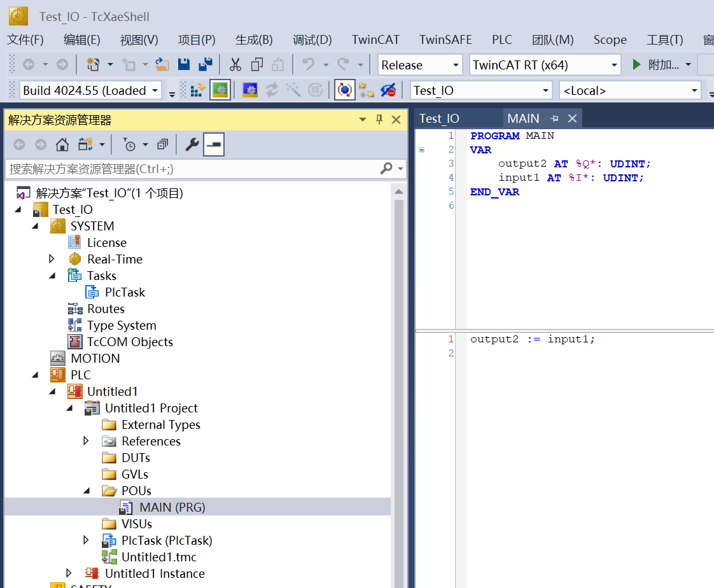The image size is (714, 588).
Task: Click the Activate Configuration toolbar icon
Action: pyautogui.click(x=197, y=90)
